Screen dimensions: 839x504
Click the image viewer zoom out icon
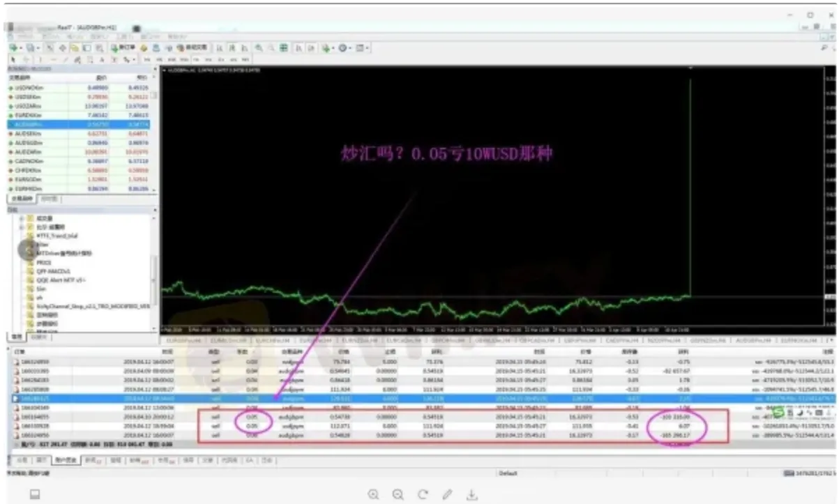[x=398, y=494]
